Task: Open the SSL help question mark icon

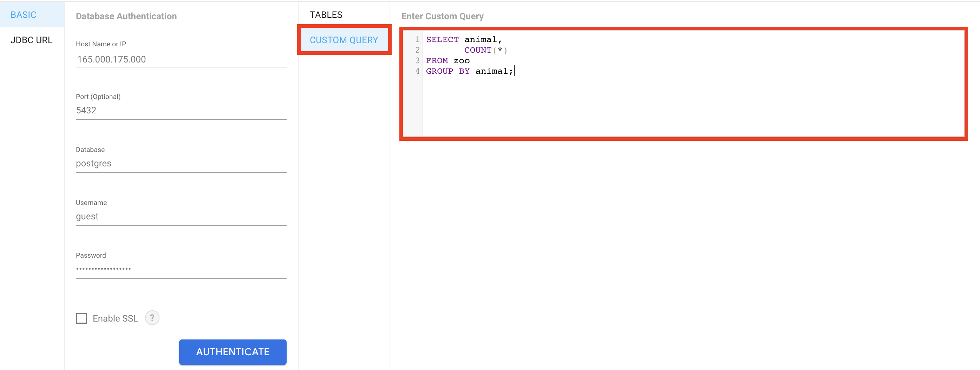Action: pos(152,318)
